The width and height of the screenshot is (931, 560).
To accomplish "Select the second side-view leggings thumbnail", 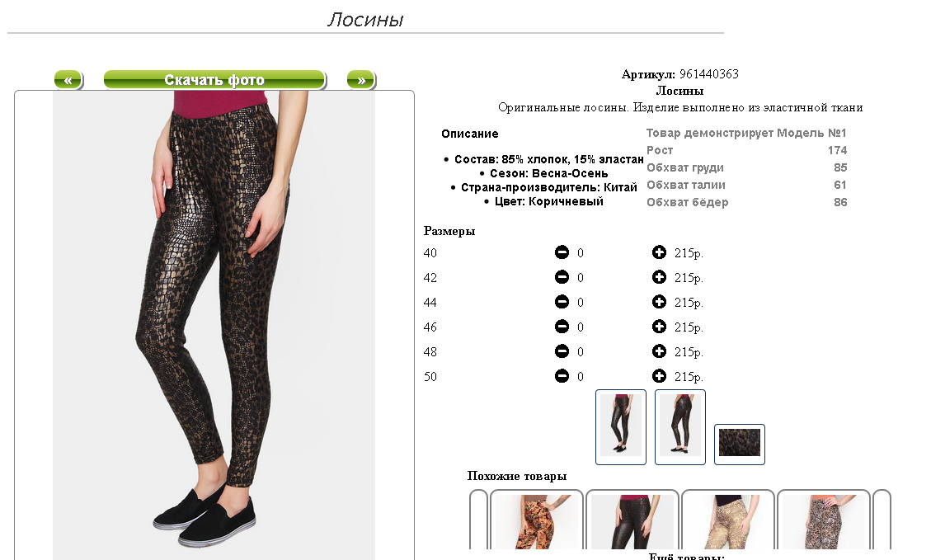I will coord(679,427).
